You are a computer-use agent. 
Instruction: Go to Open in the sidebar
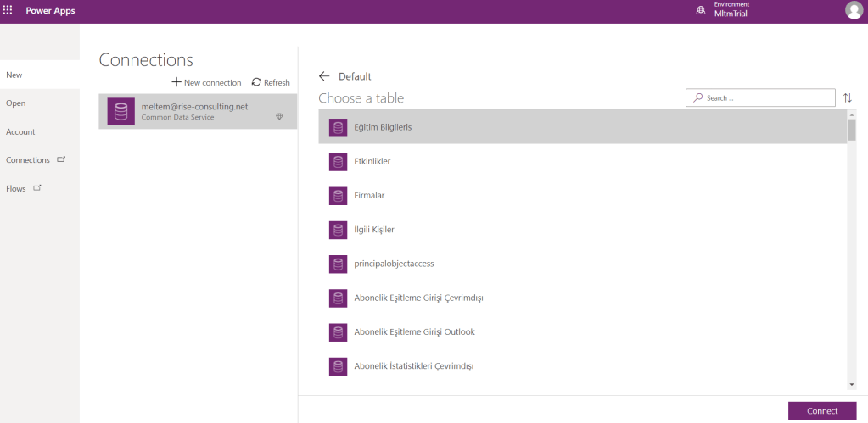tap(16, 103)
